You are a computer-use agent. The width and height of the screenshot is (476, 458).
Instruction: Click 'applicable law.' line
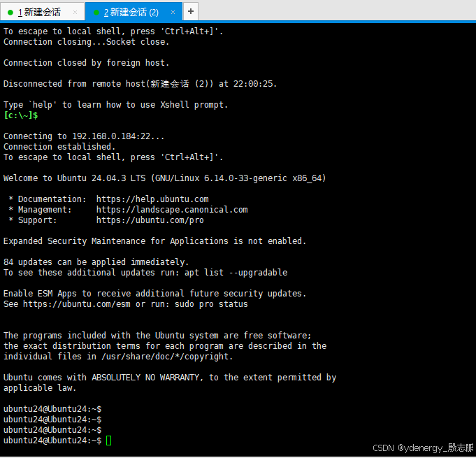[x=40, y=388]
